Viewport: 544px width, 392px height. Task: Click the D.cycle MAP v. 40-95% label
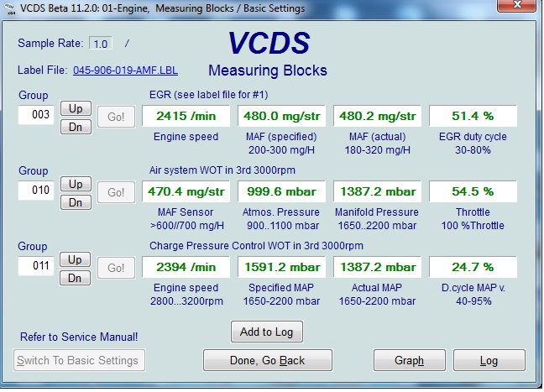pyautogui.click(x=473, y=294)
